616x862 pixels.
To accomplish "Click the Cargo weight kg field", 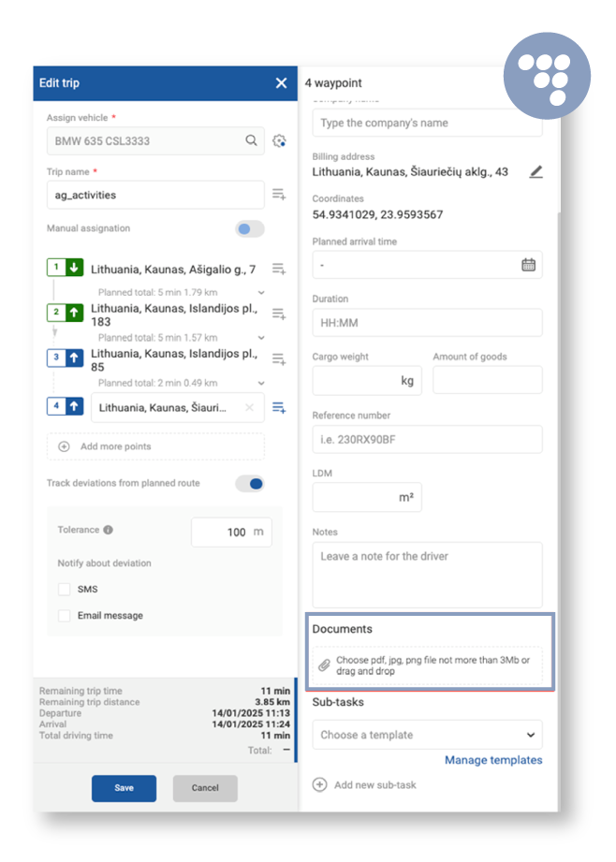I will [367, 380].
